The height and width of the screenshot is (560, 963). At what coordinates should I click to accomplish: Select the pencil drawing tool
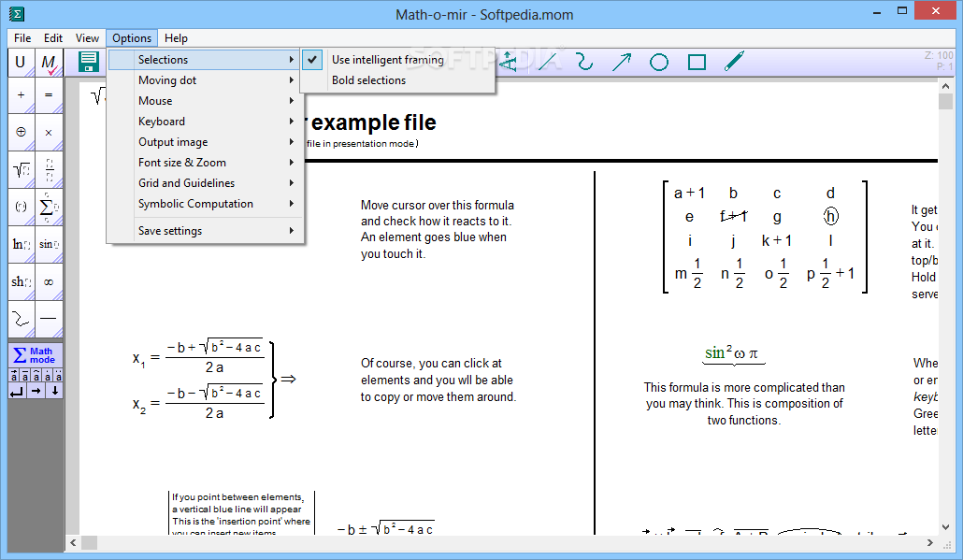click(734, 62)
